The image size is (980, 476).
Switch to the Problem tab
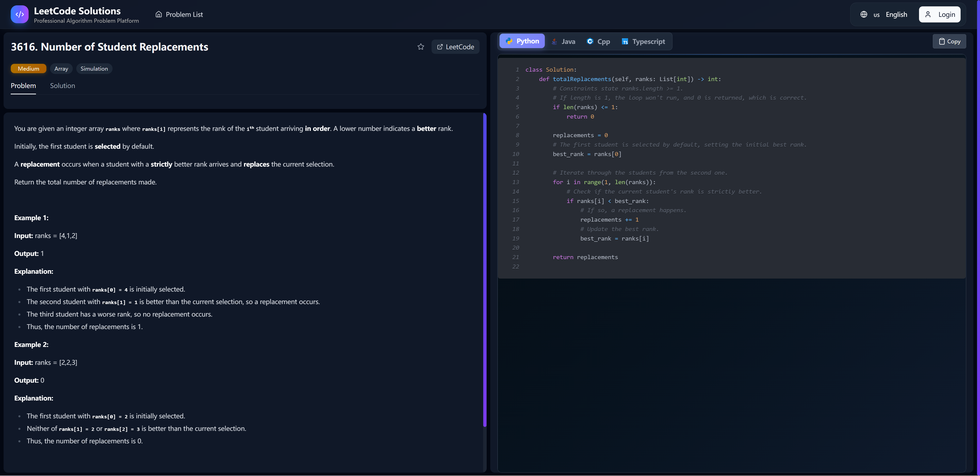[23, 86]
